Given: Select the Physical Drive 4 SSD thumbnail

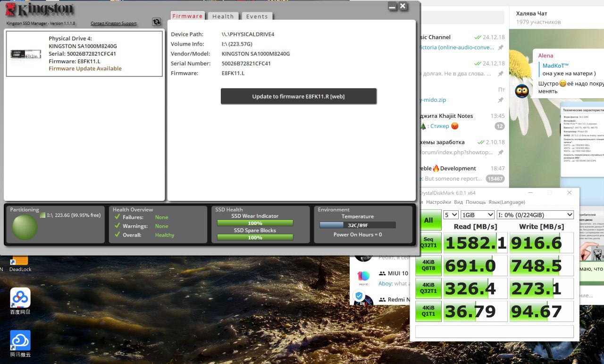Looking at the screenshot, I should (x=25, y=53).
